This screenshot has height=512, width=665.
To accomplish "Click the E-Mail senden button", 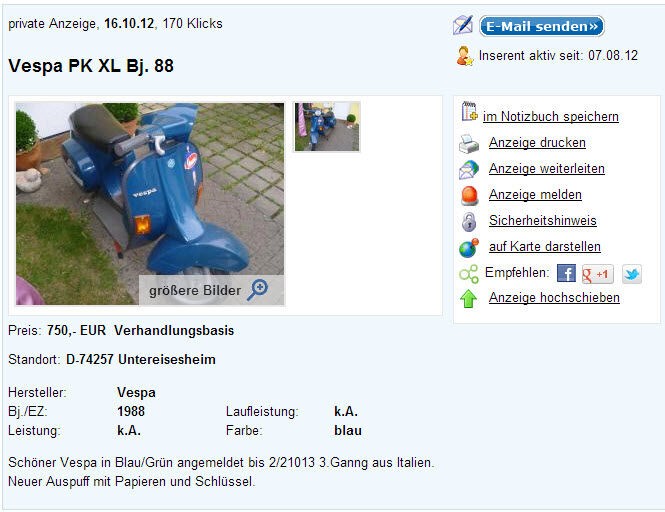I will click(x=542, y=26).
